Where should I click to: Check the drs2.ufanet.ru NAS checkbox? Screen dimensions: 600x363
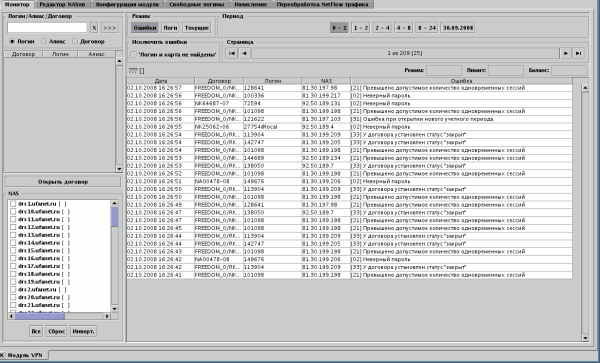13,290
